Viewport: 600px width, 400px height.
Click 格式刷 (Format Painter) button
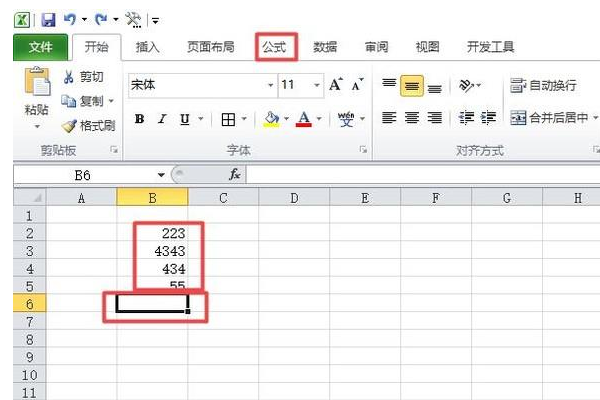[88, 126]
